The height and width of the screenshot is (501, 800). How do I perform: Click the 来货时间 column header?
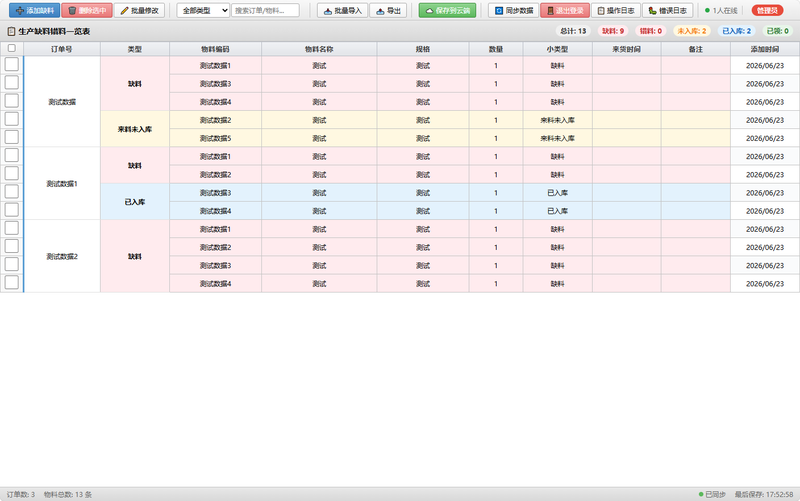627,49
